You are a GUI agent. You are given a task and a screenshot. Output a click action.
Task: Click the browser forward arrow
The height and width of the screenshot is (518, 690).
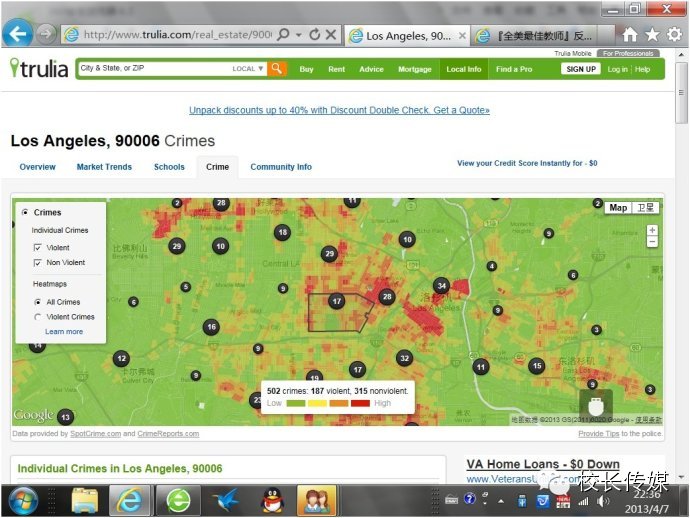(46, 34)
